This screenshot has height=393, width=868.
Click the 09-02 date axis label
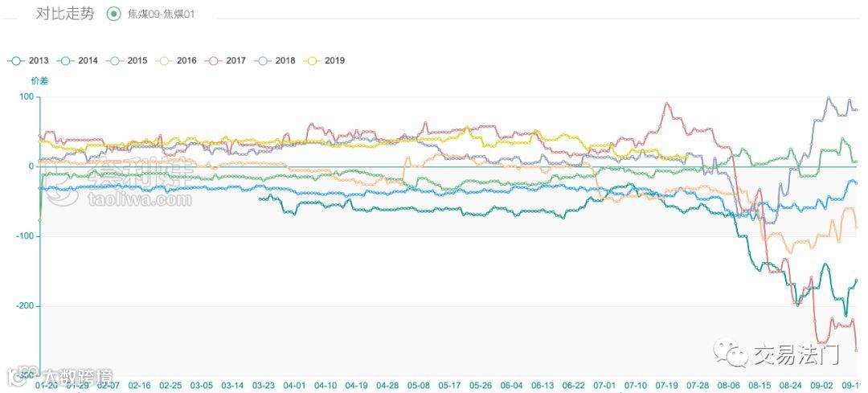pos(821,385)
